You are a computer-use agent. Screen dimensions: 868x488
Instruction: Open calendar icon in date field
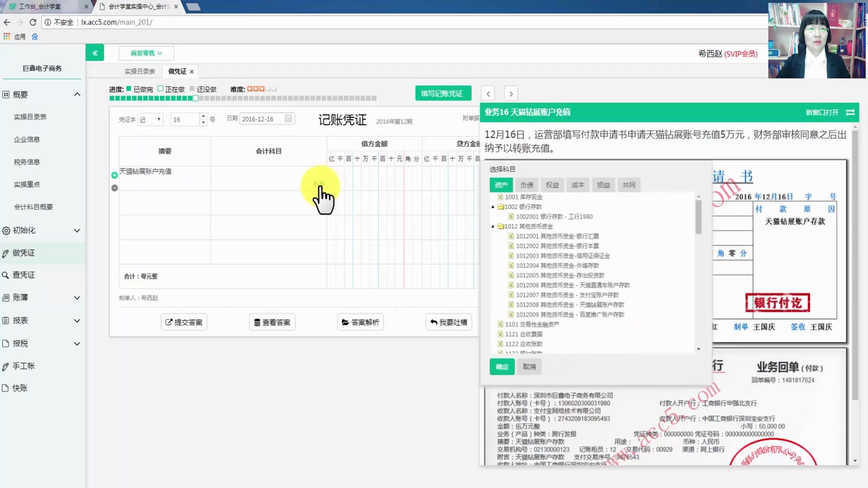point(288,119)
